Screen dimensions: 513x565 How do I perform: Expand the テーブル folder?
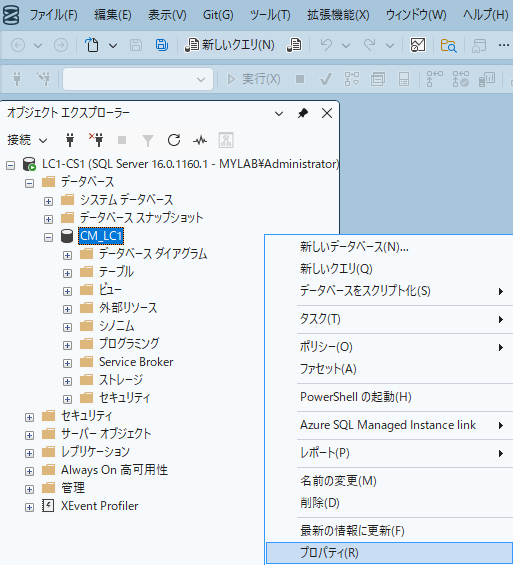coord(67,273)
